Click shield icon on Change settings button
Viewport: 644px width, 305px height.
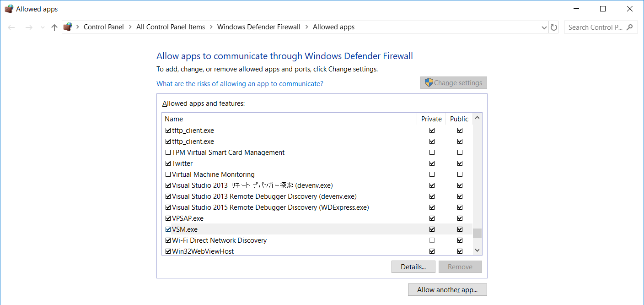(429, 82)
